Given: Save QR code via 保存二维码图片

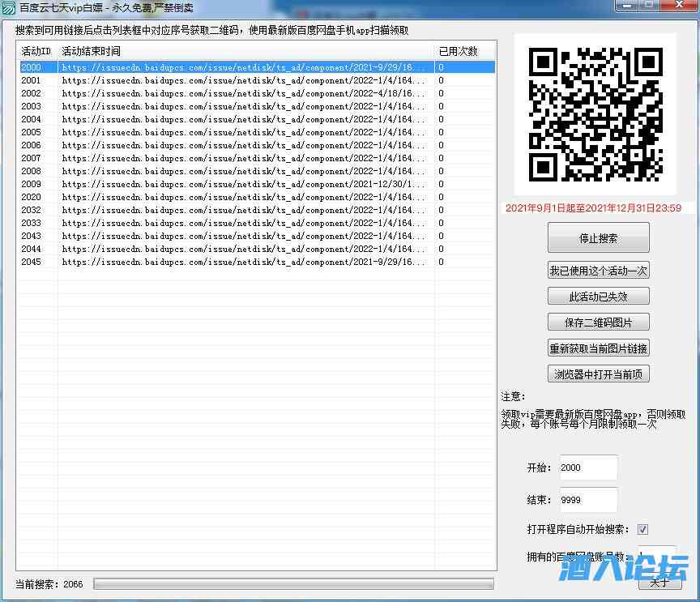Looking at the screenshot, I should [598, 322].
